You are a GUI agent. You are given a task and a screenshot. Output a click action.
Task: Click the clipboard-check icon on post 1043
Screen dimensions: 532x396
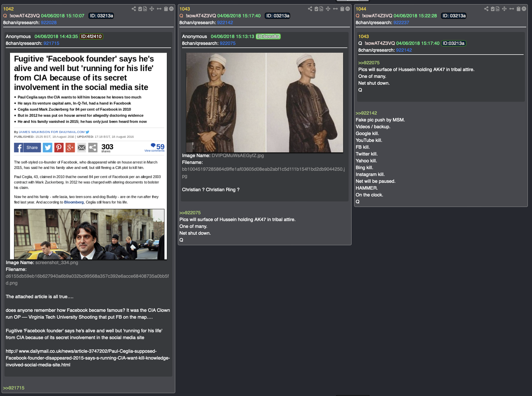[x=316, y=9]
